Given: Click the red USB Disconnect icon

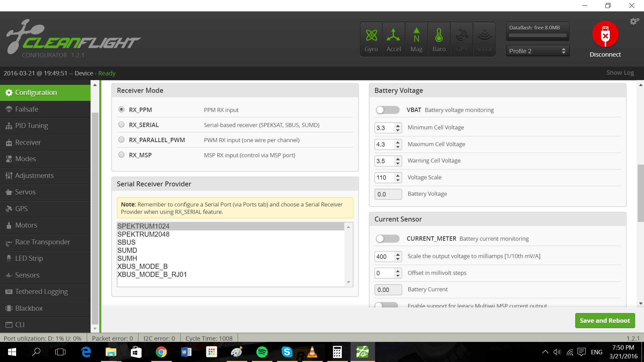Looking at the screenshot, I should [605, 35].
